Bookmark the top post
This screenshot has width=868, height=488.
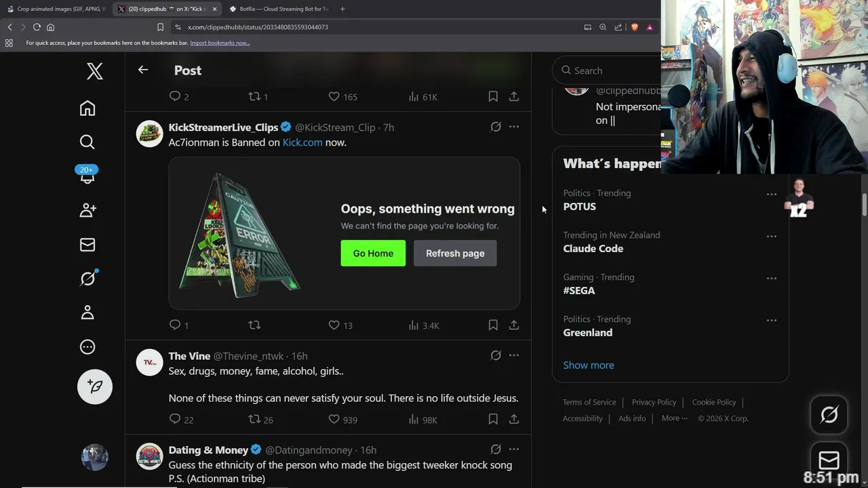pos(493,97)
